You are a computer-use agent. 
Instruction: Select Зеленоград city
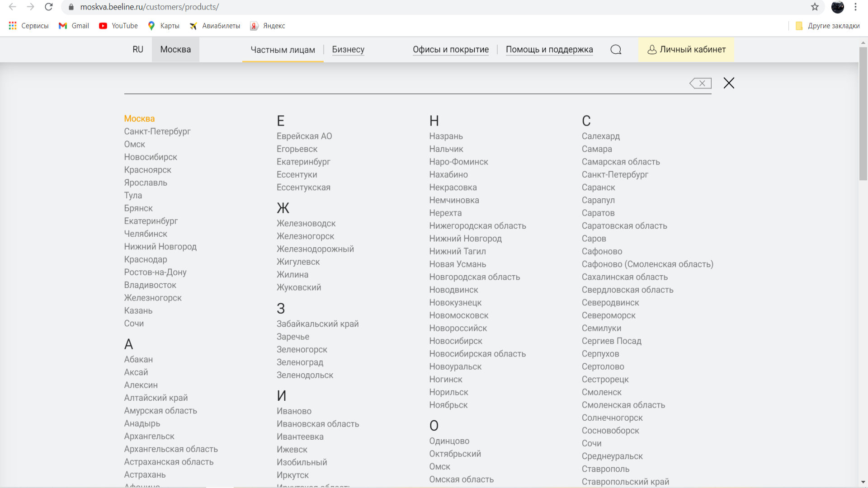(300, 362)
